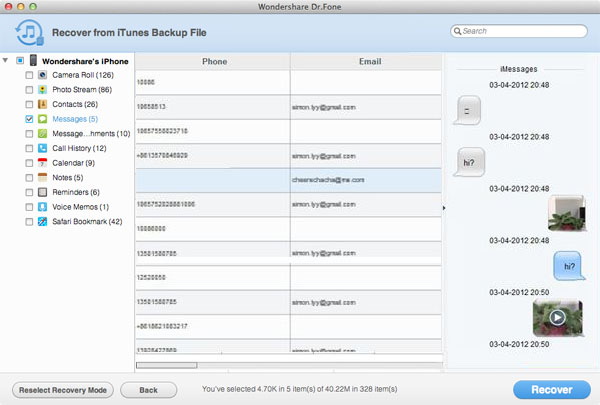This screenshot has width=600, height=405.
Task: Click the magnifier icon in Search field
Action: click(457, 31)
